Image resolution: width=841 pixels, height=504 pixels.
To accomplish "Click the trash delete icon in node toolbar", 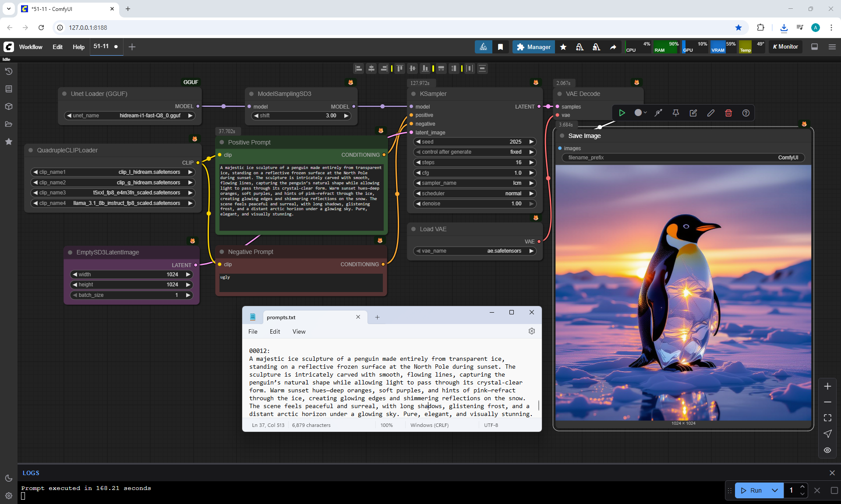I will point(728,113).
